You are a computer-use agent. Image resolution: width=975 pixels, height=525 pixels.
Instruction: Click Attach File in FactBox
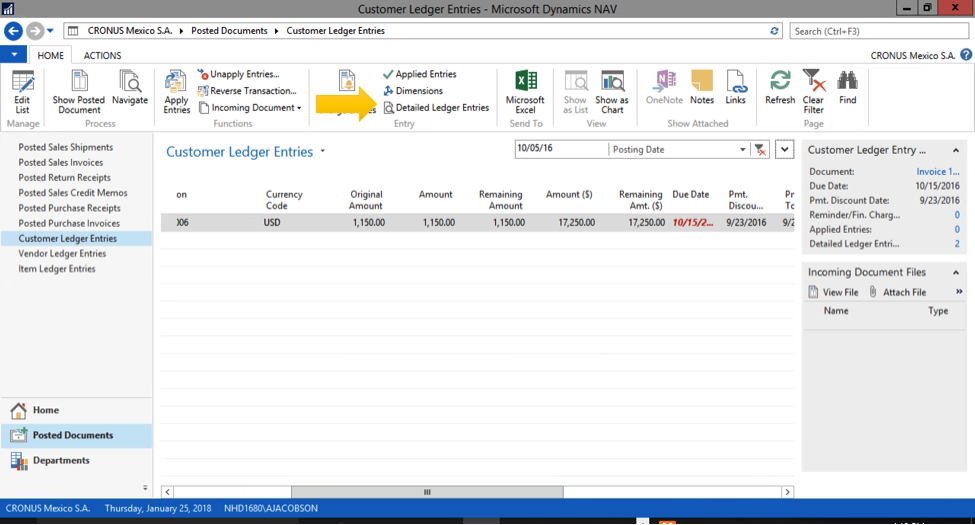(x=898, y=292)
